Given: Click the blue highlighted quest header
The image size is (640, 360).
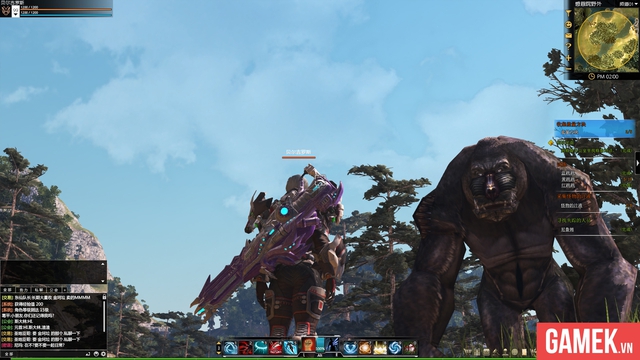Looking at the screenshot, I should (x=594, y=128).
